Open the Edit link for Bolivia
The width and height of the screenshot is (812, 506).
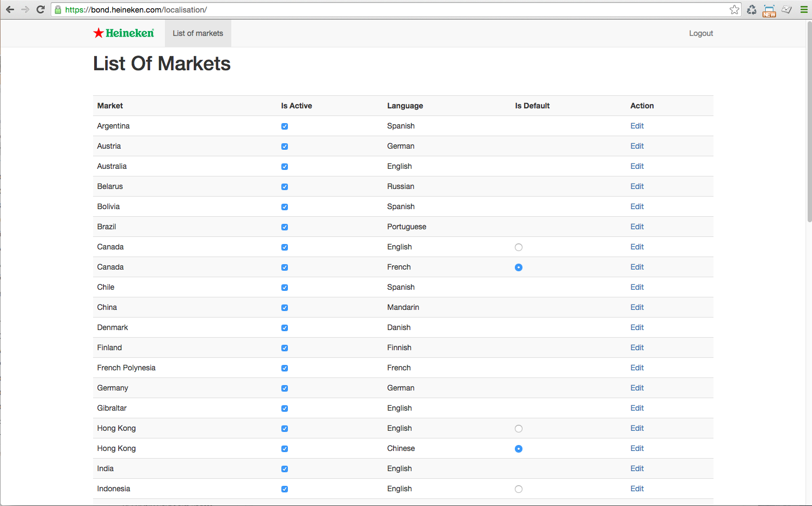(x=637, y=206)
